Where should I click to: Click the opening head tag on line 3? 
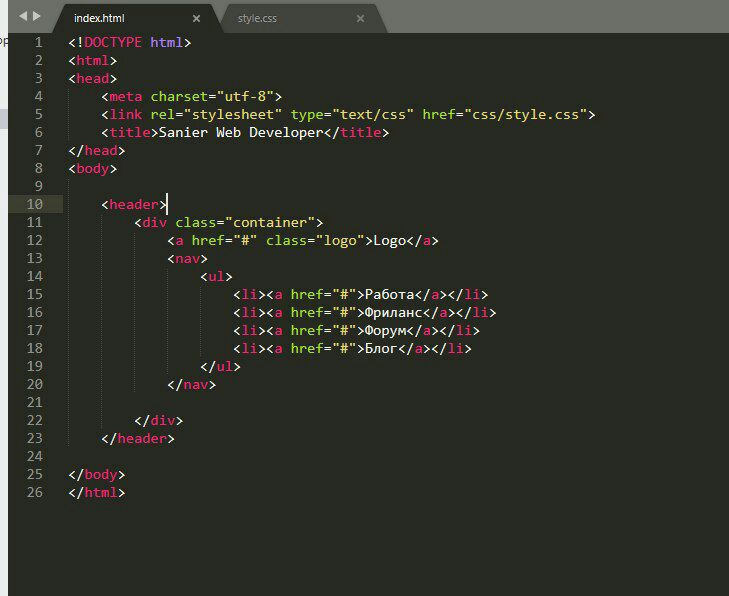click(93, 79)
